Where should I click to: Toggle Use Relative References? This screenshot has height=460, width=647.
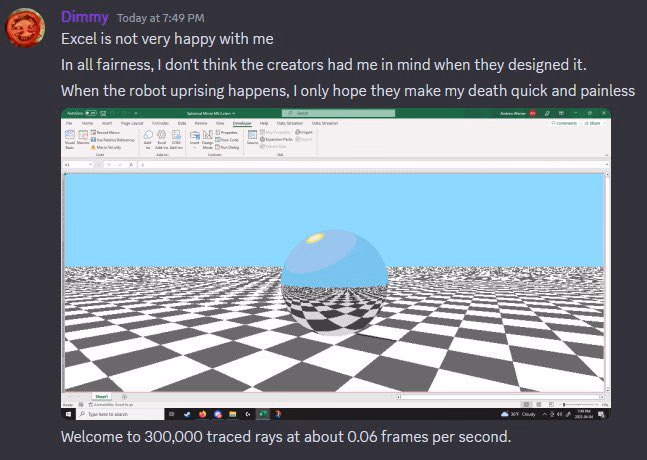113,140
